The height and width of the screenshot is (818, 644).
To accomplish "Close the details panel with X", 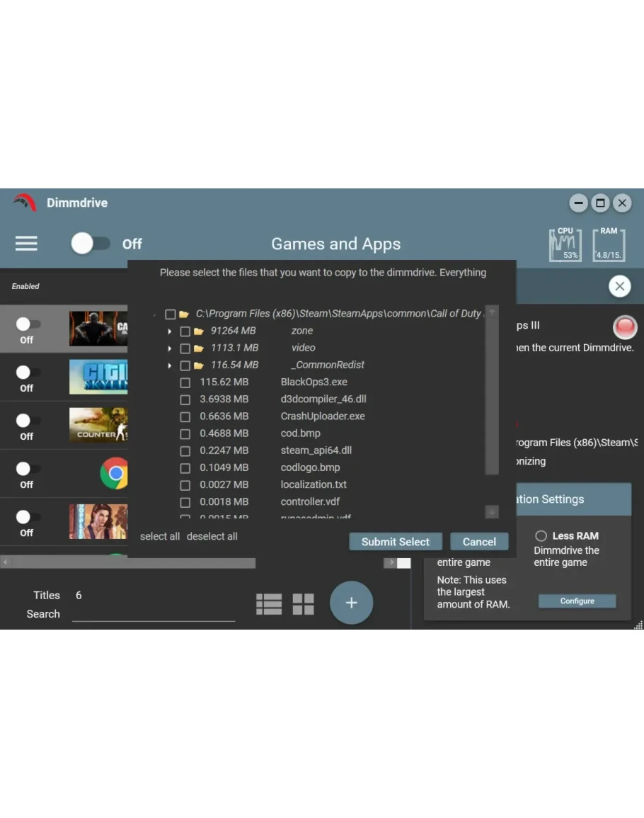I will point(619,286).
